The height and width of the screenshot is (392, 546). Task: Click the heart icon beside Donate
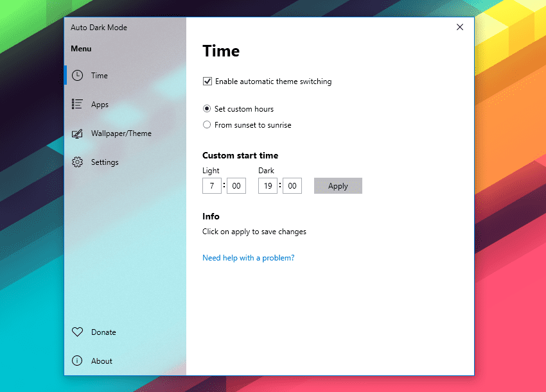click(x=77, y=332)
